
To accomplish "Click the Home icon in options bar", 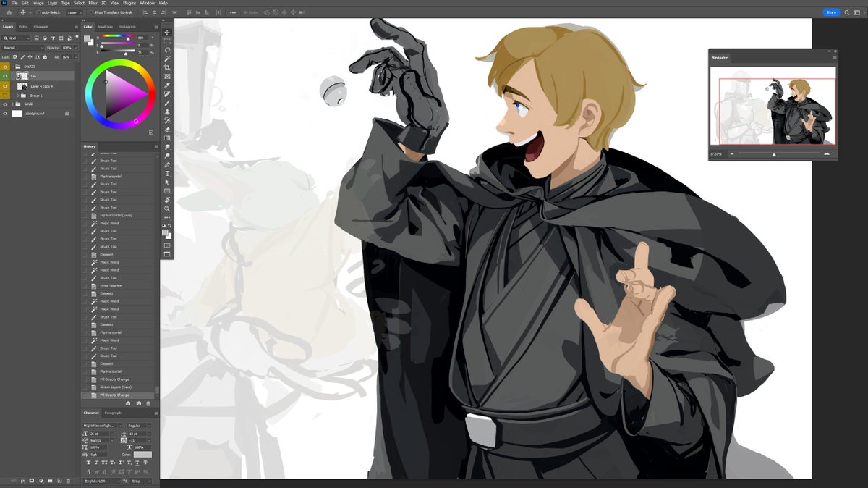I will (x=9, y=12).
